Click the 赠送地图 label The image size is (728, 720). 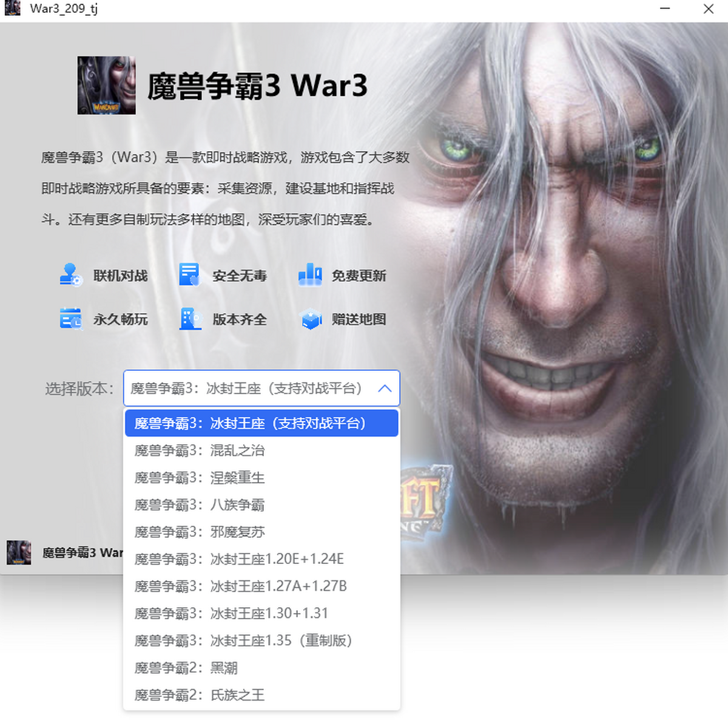359,319
